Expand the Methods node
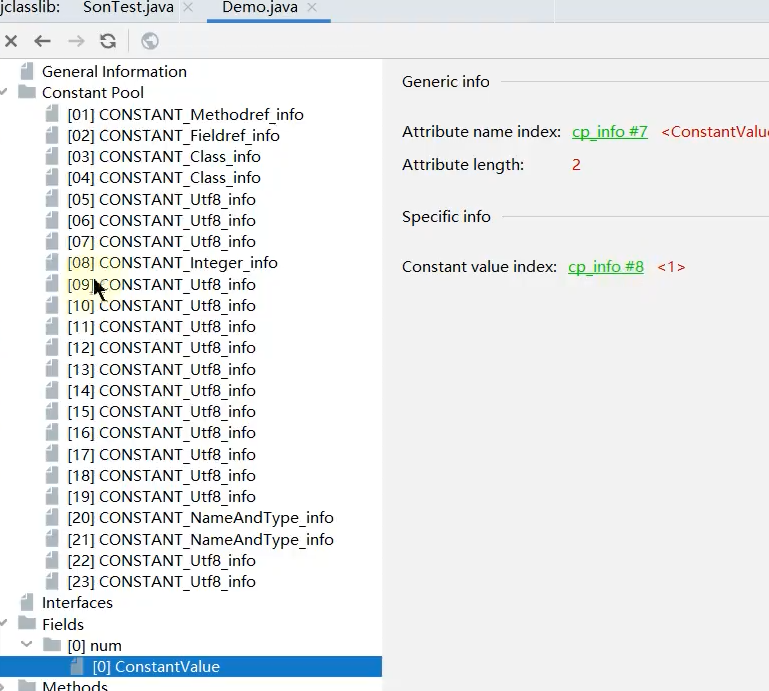769x691 pixels. point(4,686)
